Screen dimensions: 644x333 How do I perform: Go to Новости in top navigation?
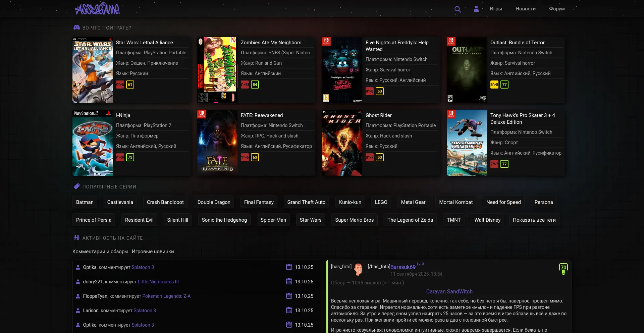[x=525, y=9]
